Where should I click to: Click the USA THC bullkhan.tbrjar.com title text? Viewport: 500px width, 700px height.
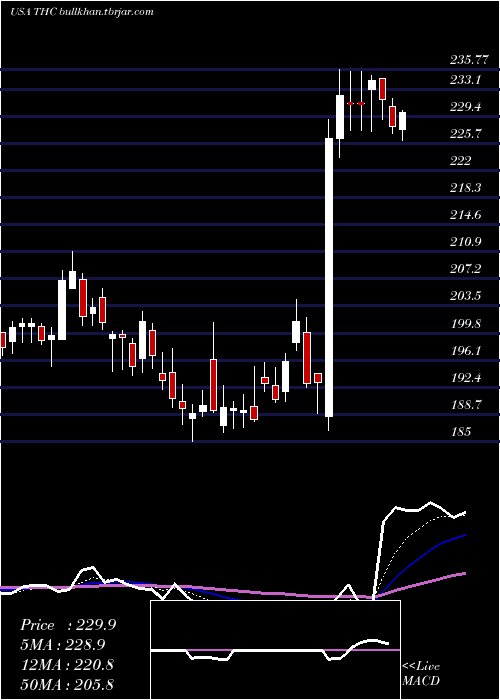click(82, 12)
